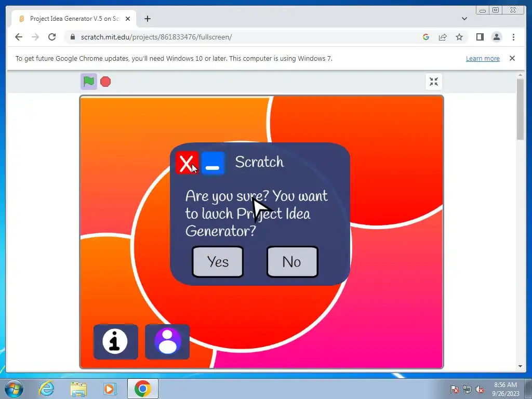This screenshot has height=399, width=532.
Task: Open the Learn more link
Action: (483, 58)
